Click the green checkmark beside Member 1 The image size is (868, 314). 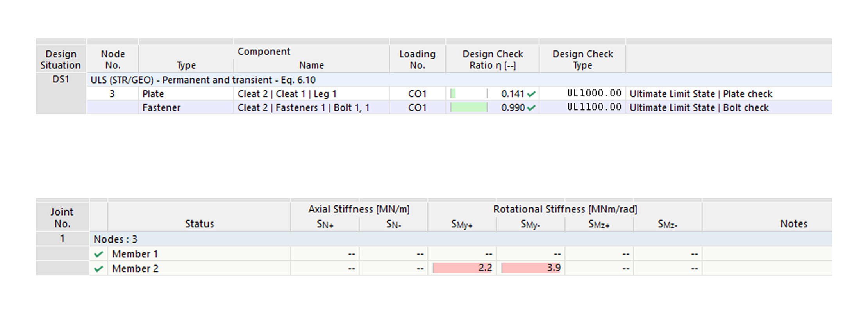[x=98, y=254]
